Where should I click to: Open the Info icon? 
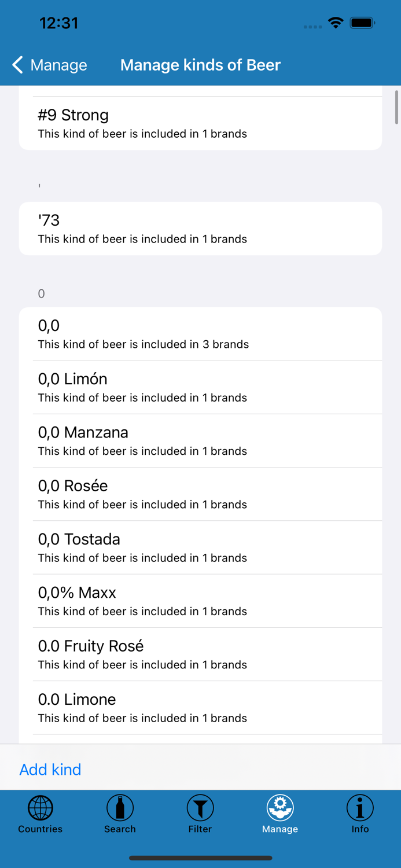(x=360, y=808)
